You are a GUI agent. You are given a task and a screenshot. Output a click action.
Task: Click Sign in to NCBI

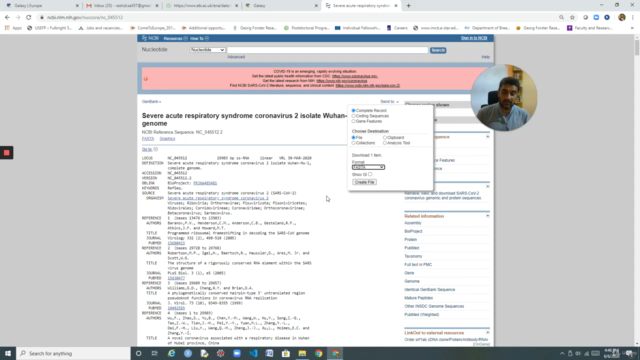(x=474, y=38)
